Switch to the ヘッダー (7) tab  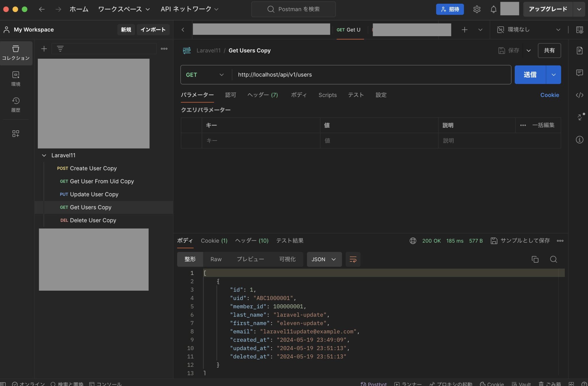point(262,95)
